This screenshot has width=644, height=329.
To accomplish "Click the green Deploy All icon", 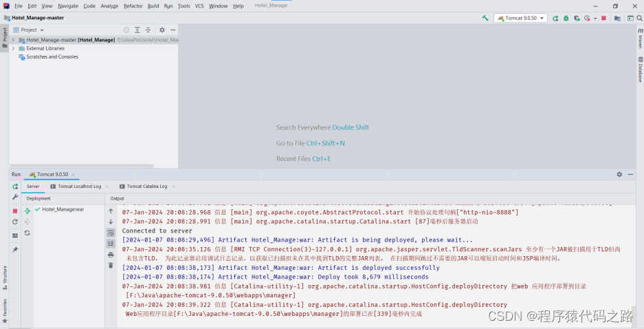I will click(x=27, y=211).
